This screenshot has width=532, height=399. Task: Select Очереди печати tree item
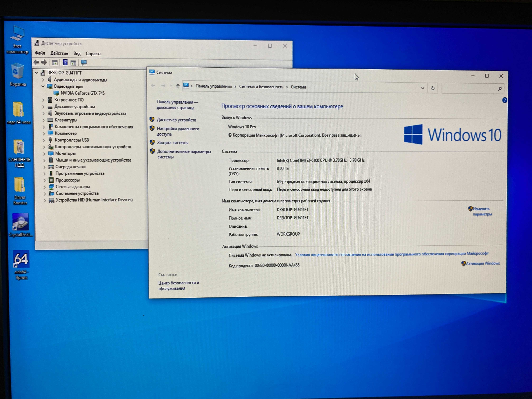click(x=70, y=167)
